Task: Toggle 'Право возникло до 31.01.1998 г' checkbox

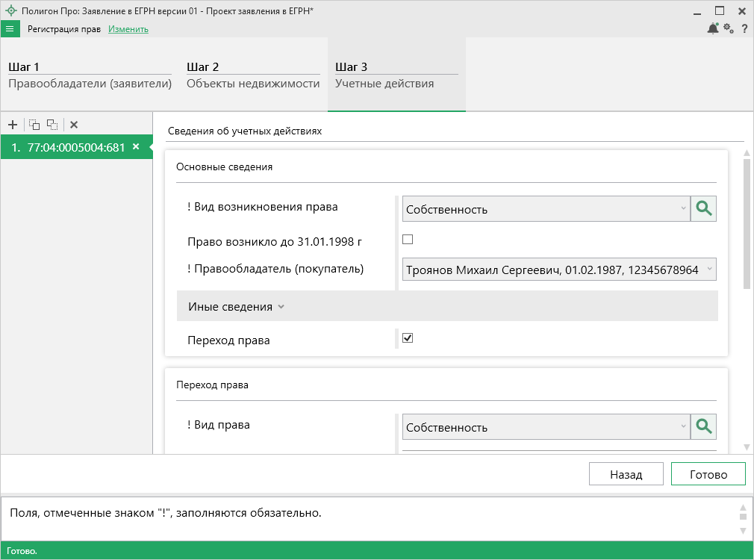Action: click(408, 239)
